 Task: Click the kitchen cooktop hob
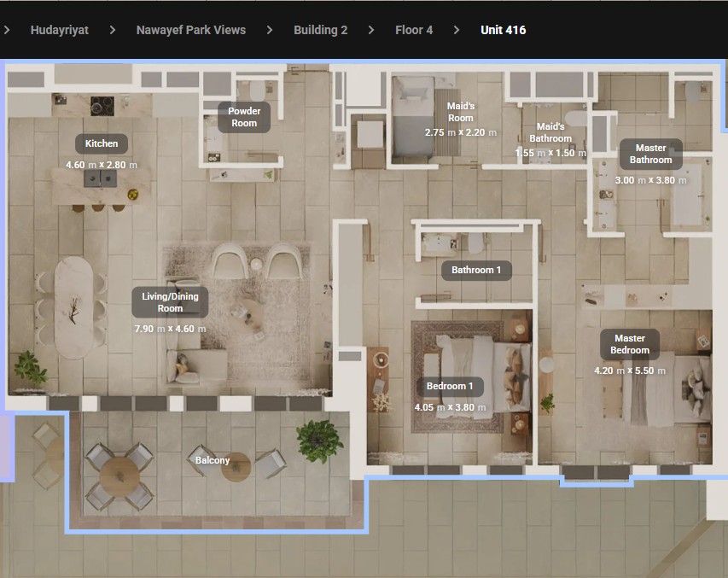click(102, 106)
